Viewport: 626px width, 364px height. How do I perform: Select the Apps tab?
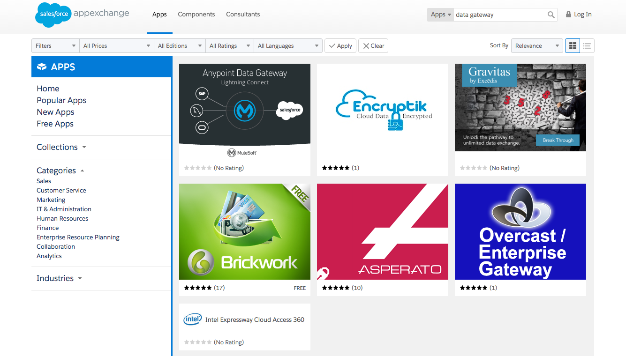(x=159, y=15)
